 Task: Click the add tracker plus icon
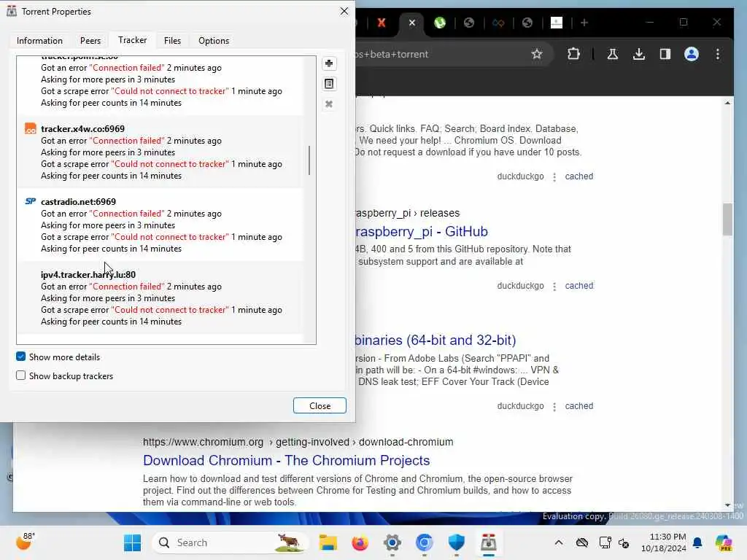pyautogui.click(x=329, y=63)
